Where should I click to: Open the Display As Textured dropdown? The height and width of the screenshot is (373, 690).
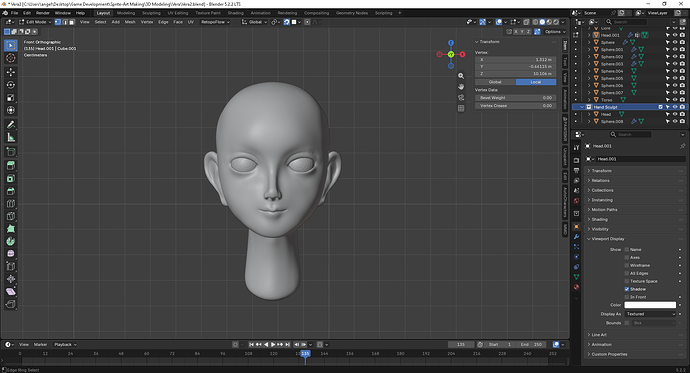point(650,314)
